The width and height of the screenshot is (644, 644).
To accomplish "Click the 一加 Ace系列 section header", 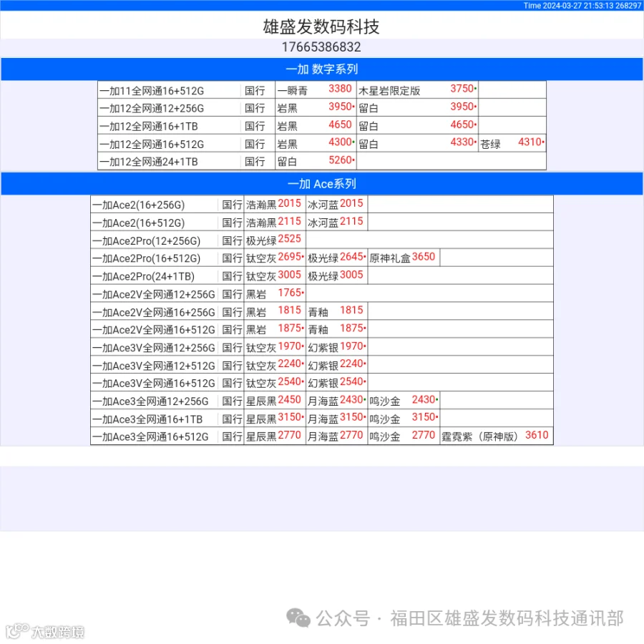I will (x=321, y=184).
